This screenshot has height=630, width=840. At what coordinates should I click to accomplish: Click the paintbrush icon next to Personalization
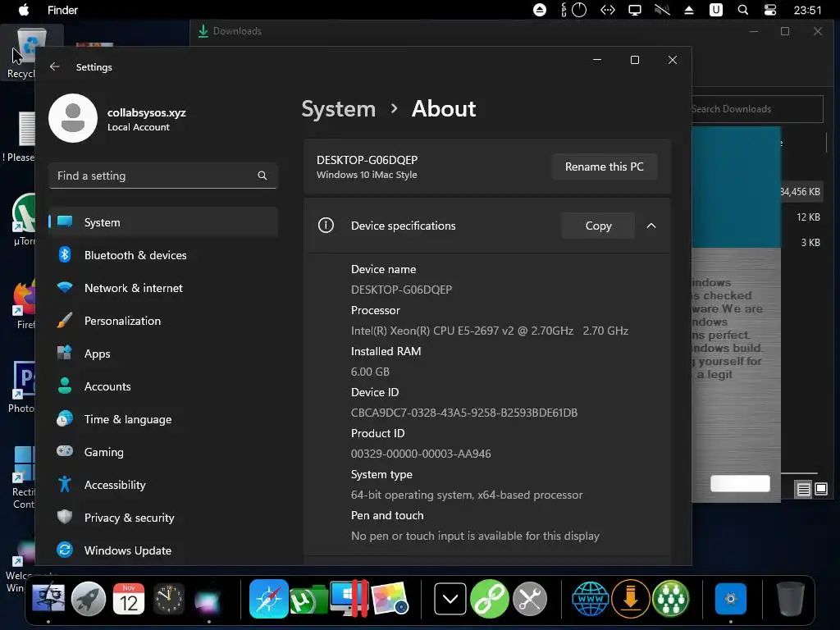(x=65, y=321)
